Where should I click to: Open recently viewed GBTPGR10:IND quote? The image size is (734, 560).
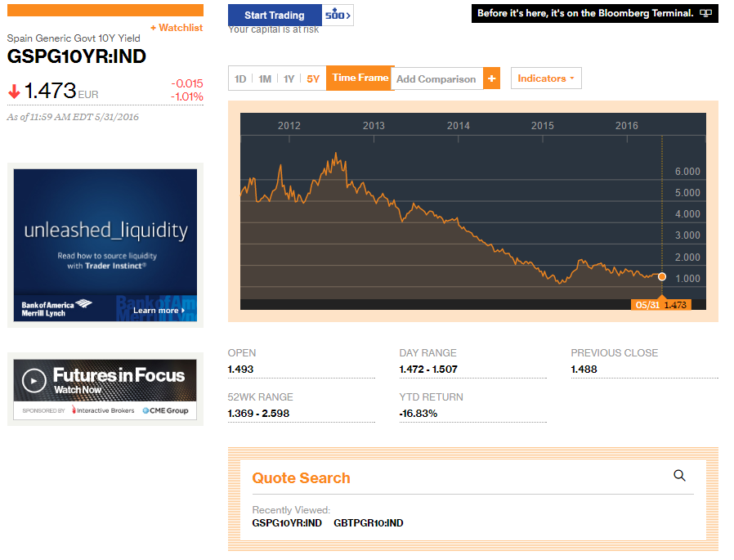[369, 523]
